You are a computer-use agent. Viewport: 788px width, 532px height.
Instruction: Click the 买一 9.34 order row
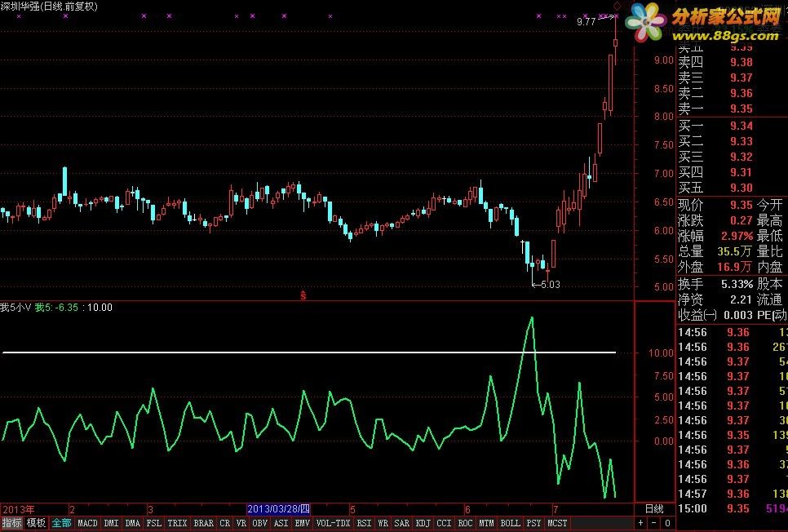point(715,126)
